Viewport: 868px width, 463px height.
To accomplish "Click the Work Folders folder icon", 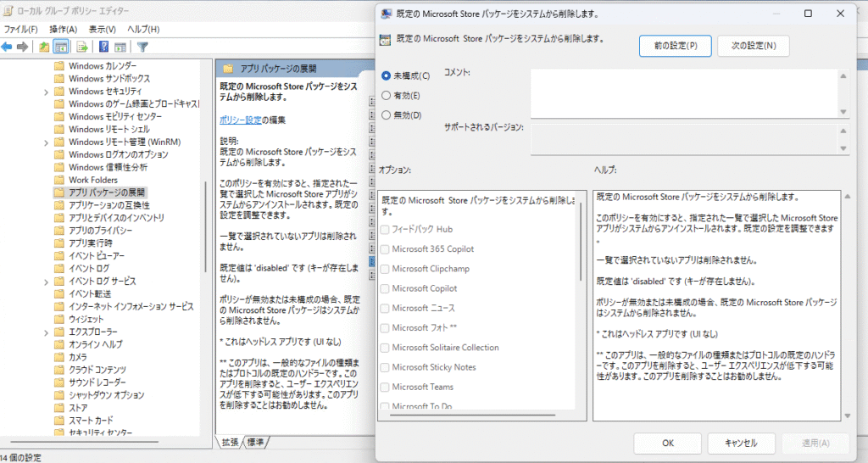I will 59,180.
